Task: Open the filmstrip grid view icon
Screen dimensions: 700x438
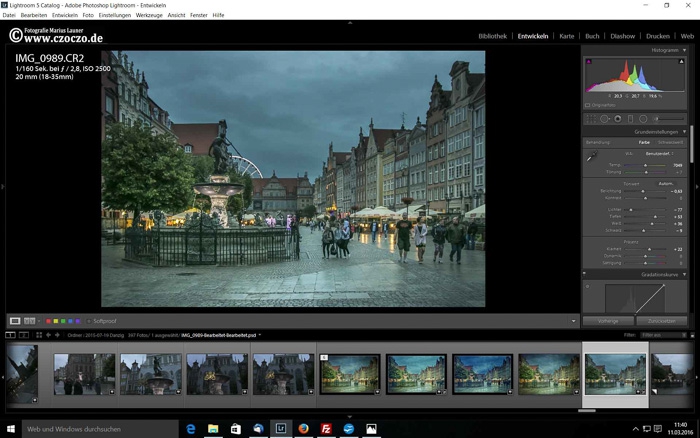Action: [x=39, y=335]
